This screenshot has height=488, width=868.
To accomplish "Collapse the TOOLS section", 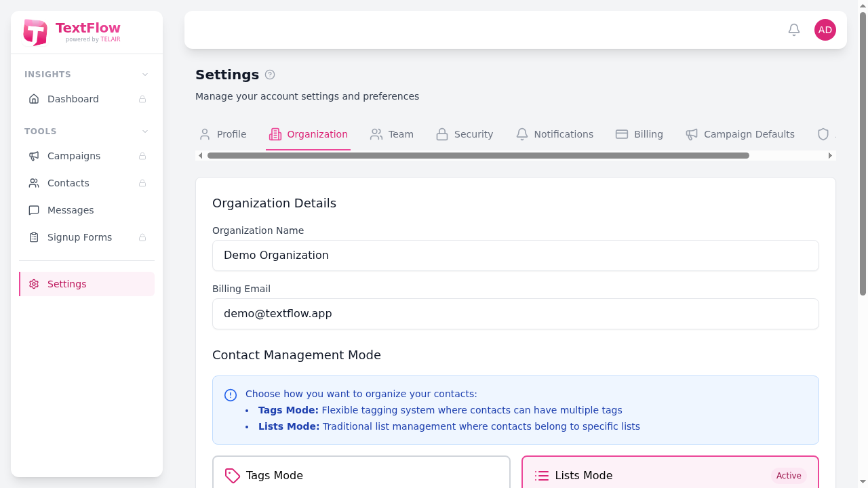I will coord(144,131).
